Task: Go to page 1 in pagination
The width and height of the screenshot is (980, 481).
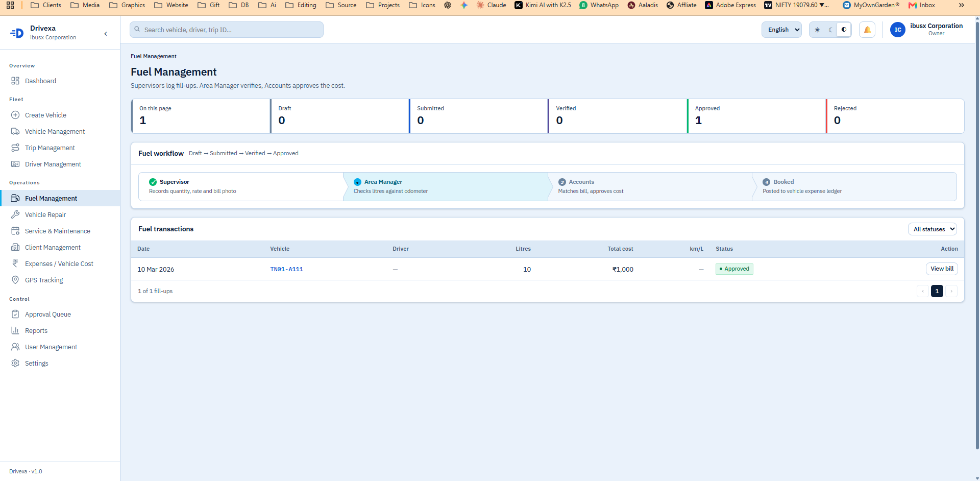Action: click(937, 291)
